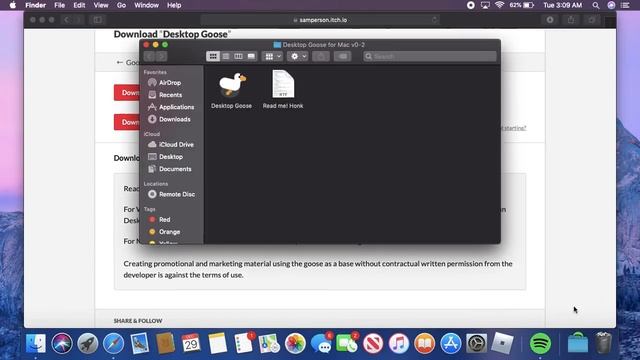Open the File menu
640x360 pixels.
[60, 5]
